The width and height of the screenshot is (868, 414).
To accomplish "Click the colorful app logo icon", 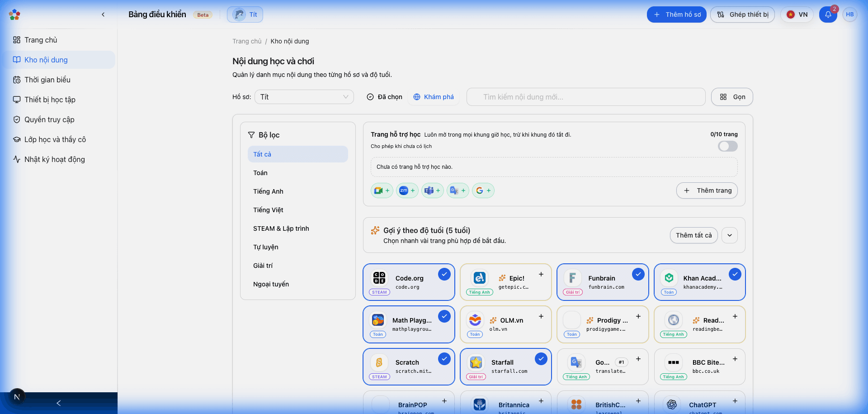I will click(x=14, y=14).
